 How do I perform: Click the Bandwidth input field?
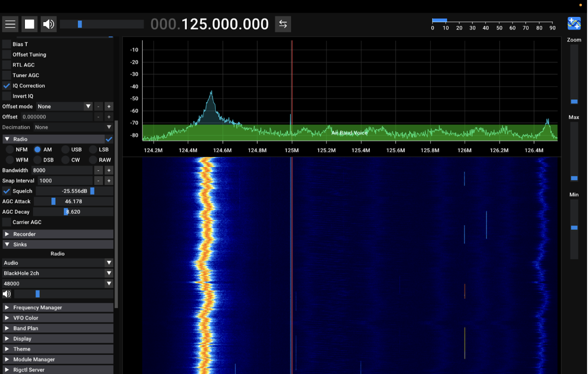click(x=62, y=171)
